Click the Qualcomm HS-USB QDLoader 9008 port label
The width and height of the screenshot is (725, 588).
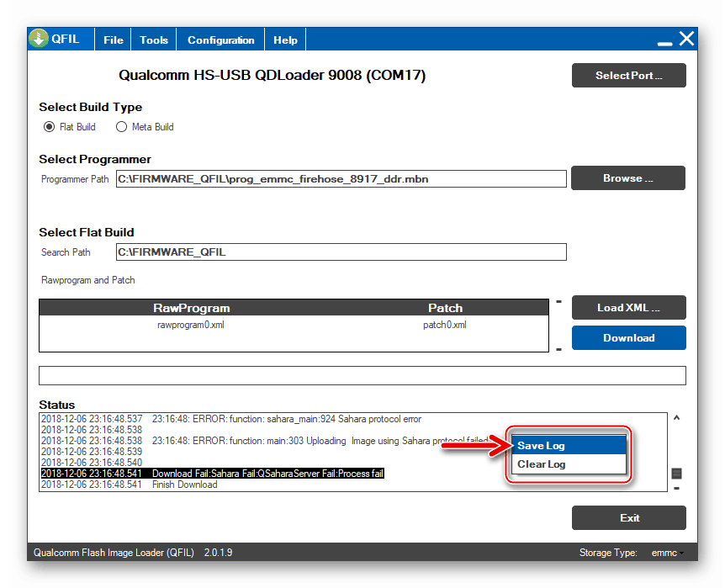272,75
